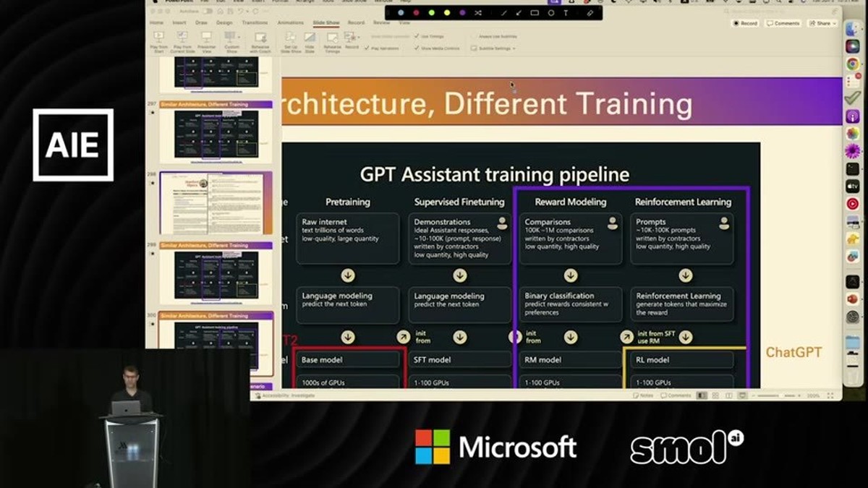Select the circle tool in annotation bar

point(550,12)
